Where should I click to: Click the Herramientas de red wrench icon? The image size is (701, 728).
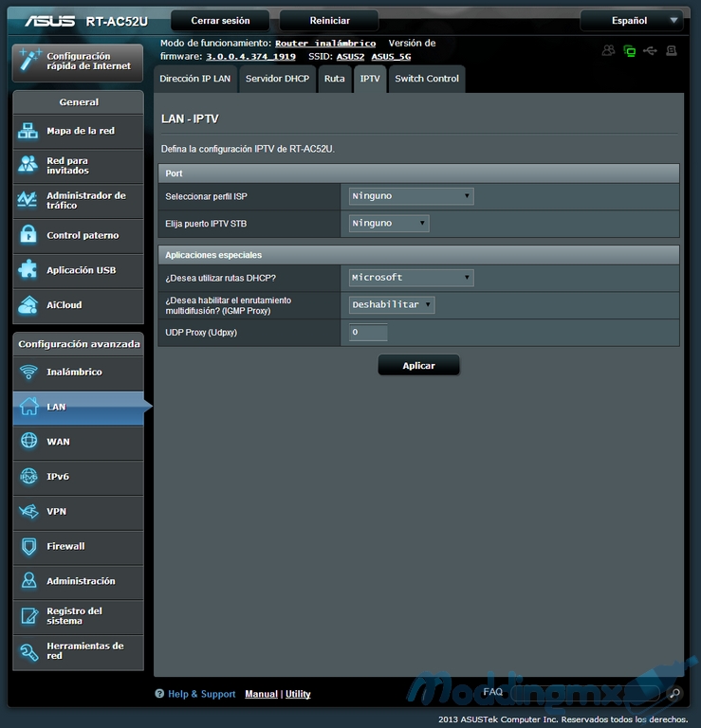(x=28, y=652)
